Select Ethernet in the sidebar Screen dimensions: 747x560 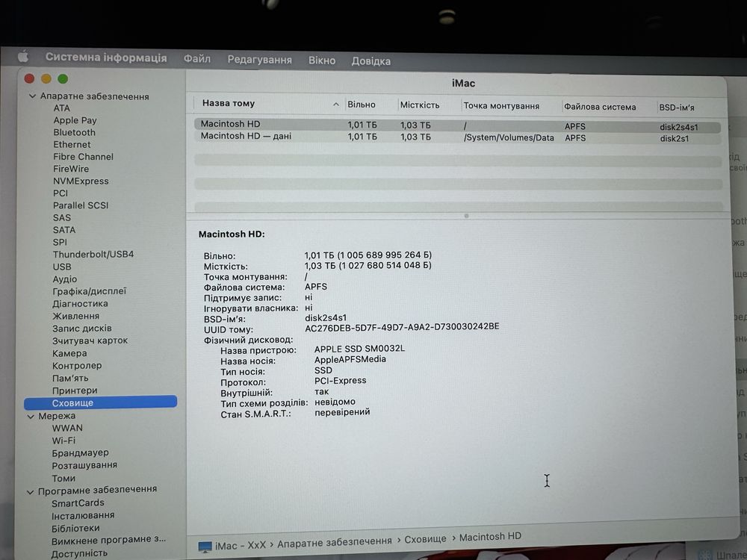click(72, 145)
